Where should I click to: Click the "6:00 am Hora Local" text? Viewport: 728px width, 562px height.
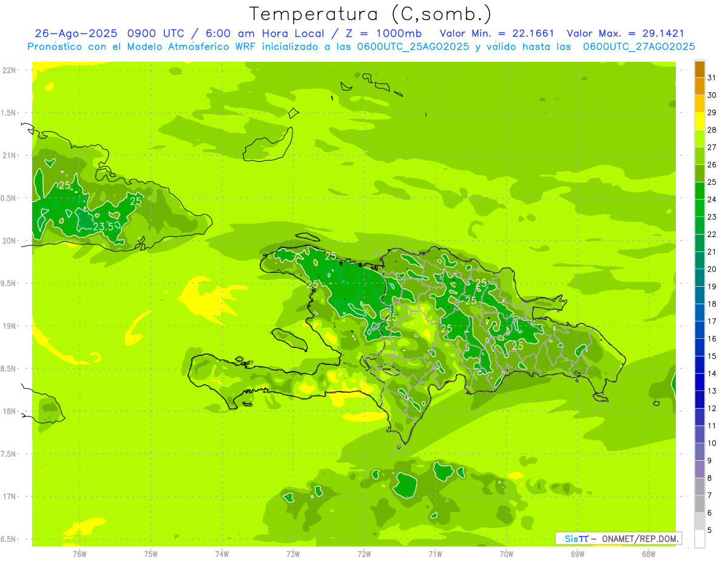[264, 34]
